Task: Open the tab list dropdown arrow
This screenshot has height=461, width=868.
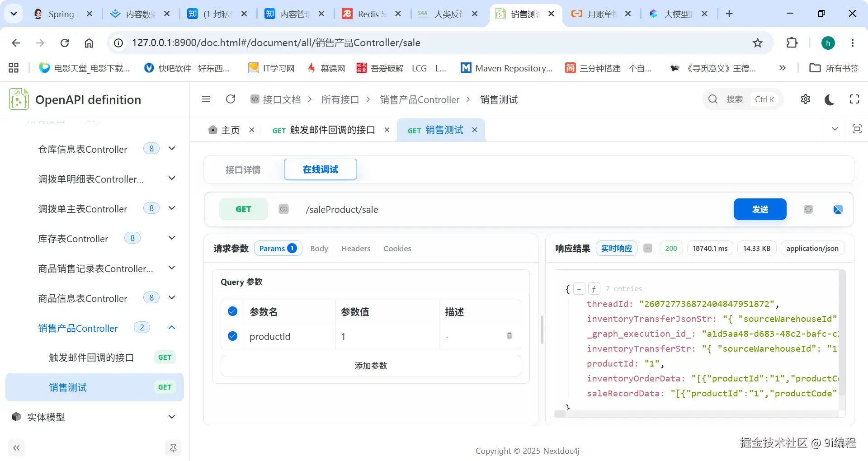Action: 835,129
